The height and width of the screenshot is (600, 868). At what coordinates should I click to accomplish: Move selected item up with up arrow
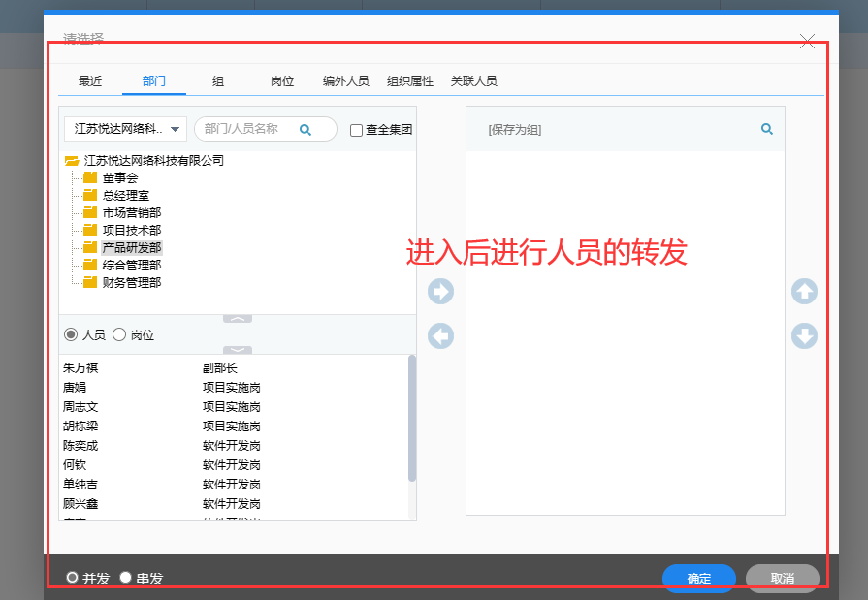point(804,292)
